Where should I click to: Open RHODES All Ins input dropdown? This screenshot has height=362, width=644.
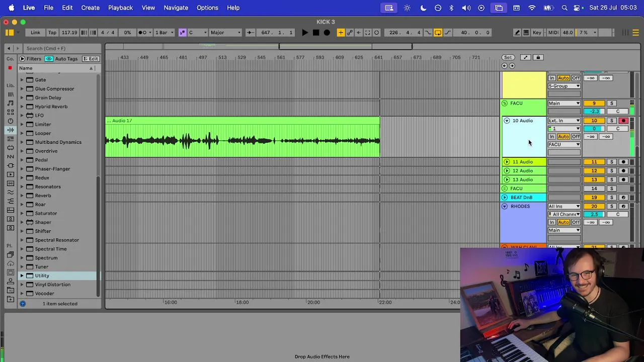click(564, 207)
